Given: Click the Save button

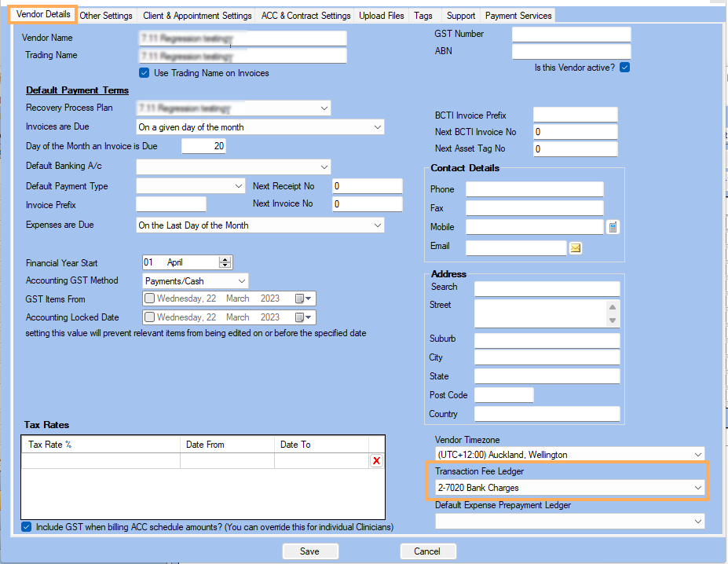Looking at the screenshot, I should pos(309,551).
